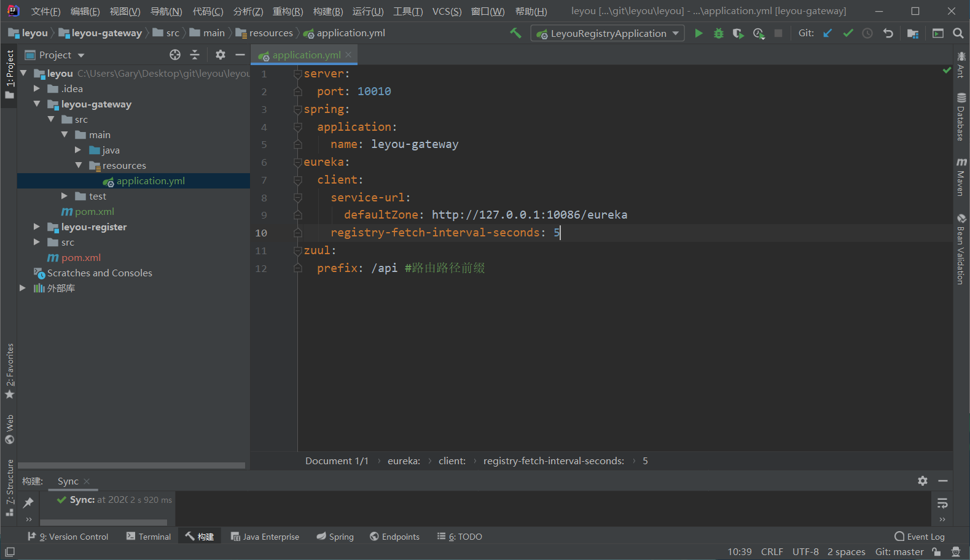The height and width of the screenshot is (560, 970).
Task: Expand the 外部库 node
Action: [x=23, y=288]
